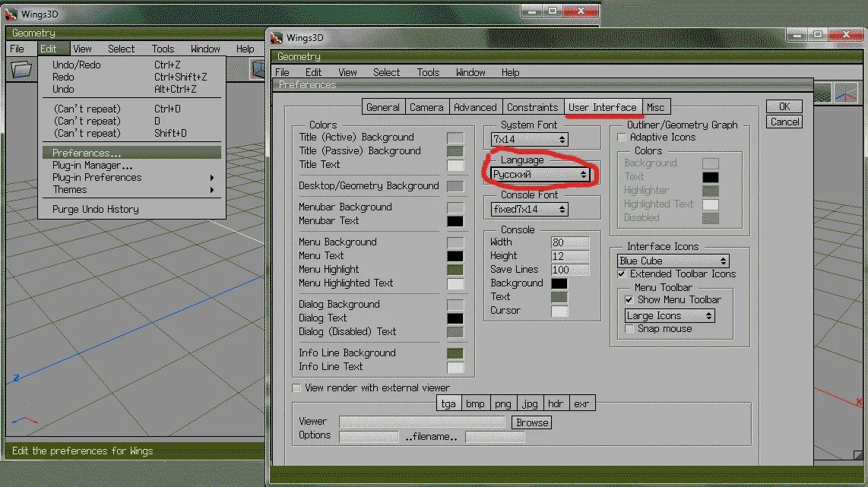This screenshot has width=868, height=487.
Task: Click Menu Highlighted Text color swatch
Action: click(x=455, y=284)
